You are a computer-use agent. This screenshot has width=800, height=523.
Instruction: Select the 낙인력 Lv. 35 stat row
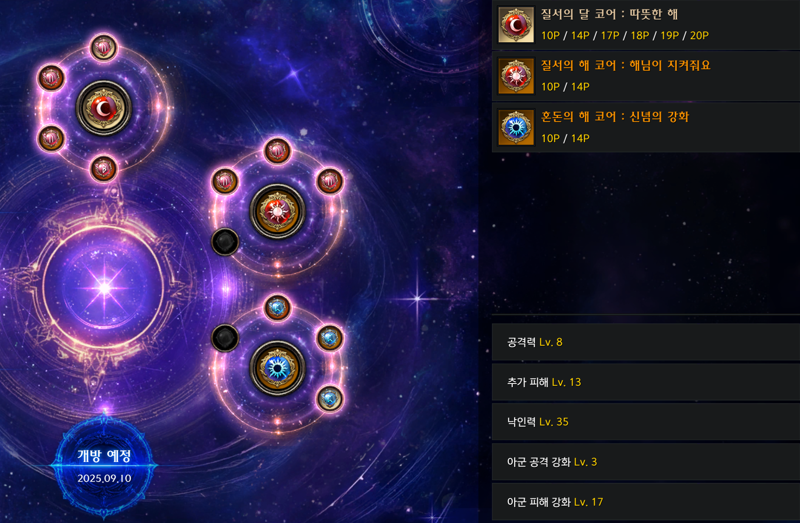point(645,421)
